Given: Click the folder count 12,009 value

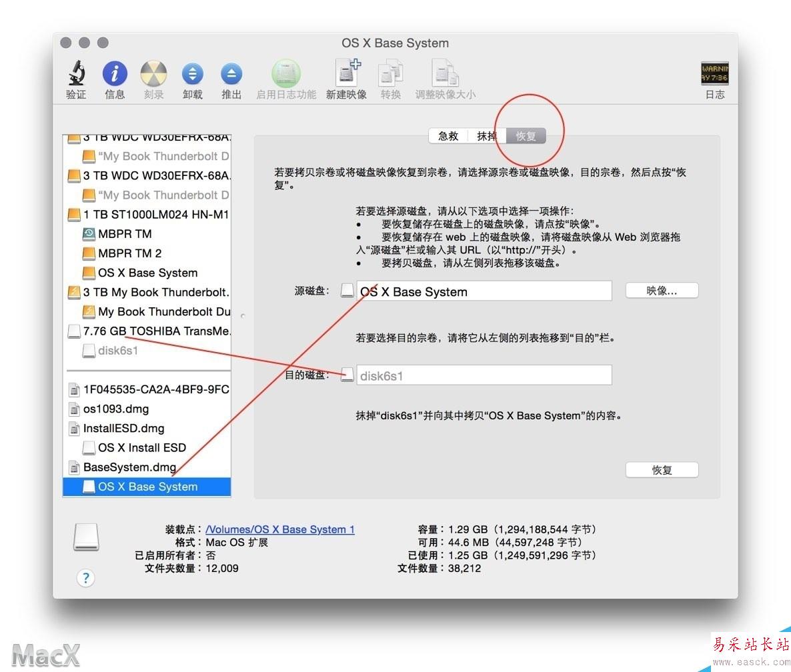Looking at the screenshot, I should point(222,568).
